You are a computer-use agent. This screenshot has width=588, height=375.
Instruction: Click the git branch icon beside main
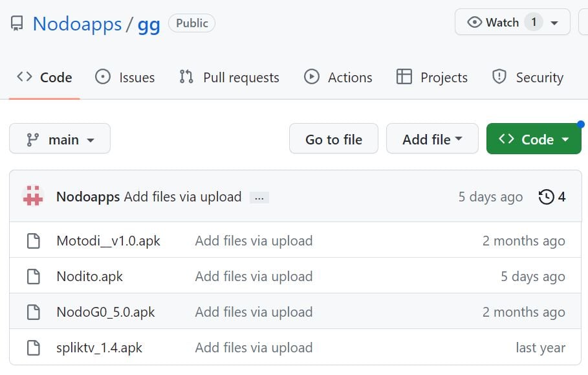pyautogui.click(x=32, y=140)
